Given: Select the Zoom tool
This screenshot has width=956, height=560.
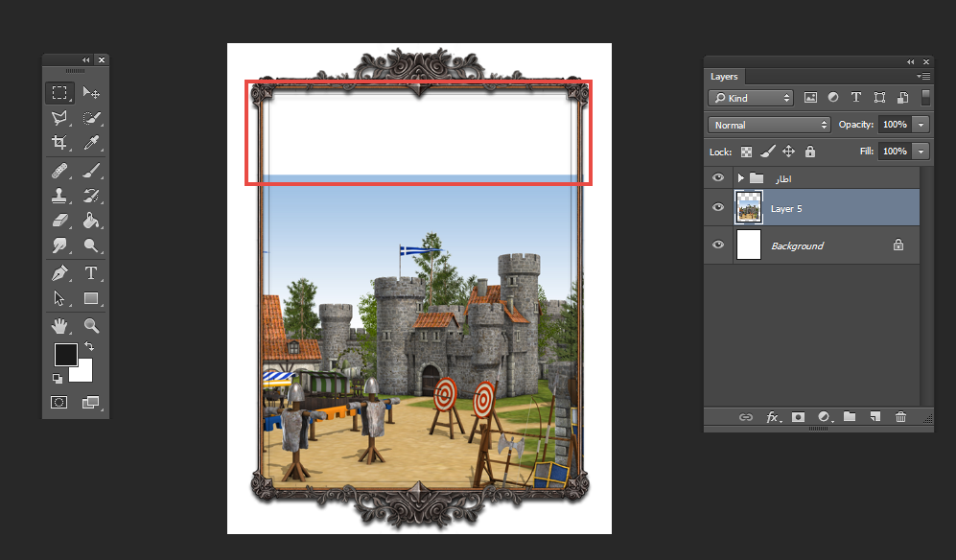Looking at the screenshot, I should click(x=91, y=326).
